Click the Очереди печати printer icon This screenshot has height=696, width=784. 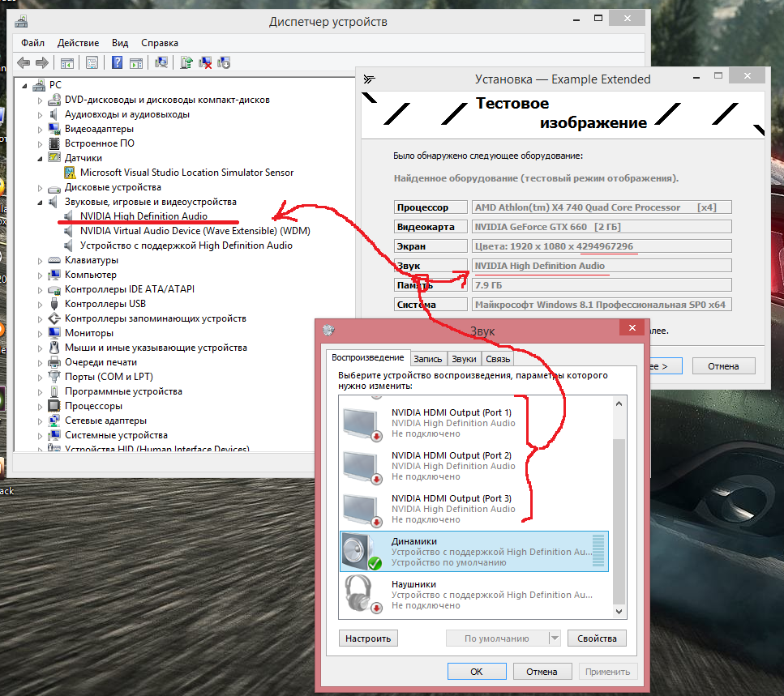click(54, 362)
